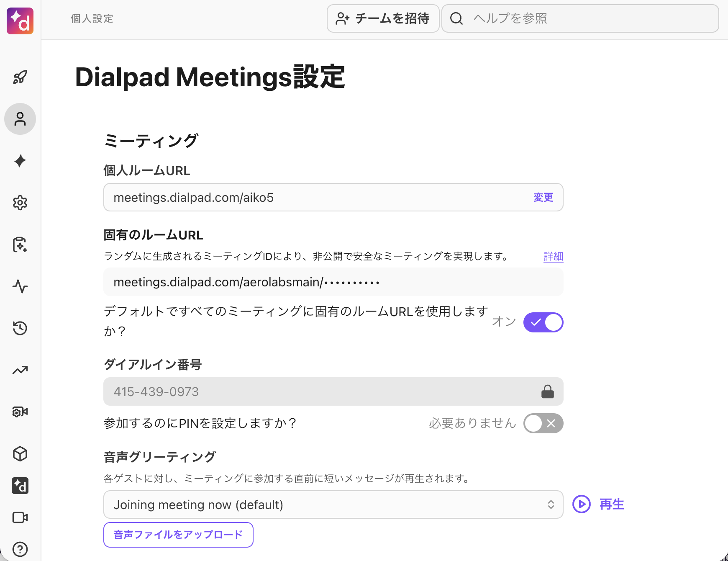Open the camera settings gear icon
The height and width of the screenshot is (561, 728).
coord(20,412)
